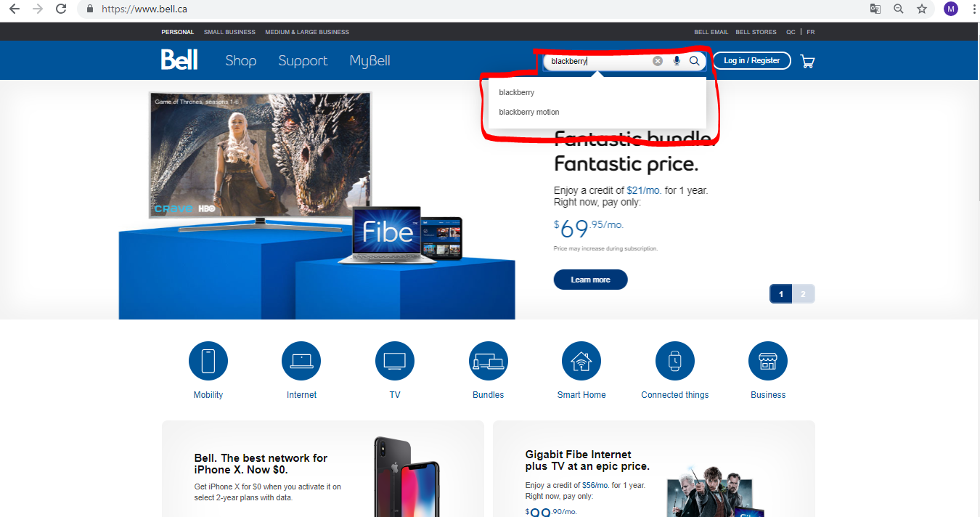Screen dimensions: 980x517
Task: Click the browser forward arrow
Action: point(38,9)
